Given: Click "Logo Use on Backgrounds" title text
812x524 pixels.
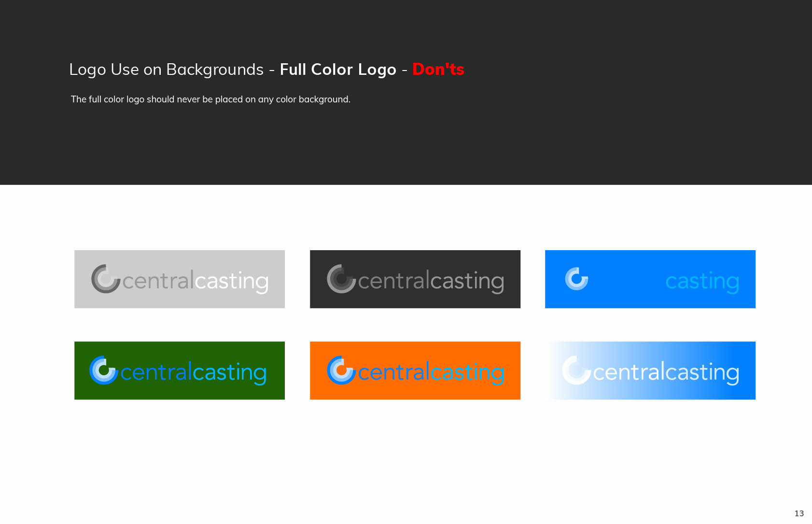Looking at the screenshot, I should [x=167, y=70].
